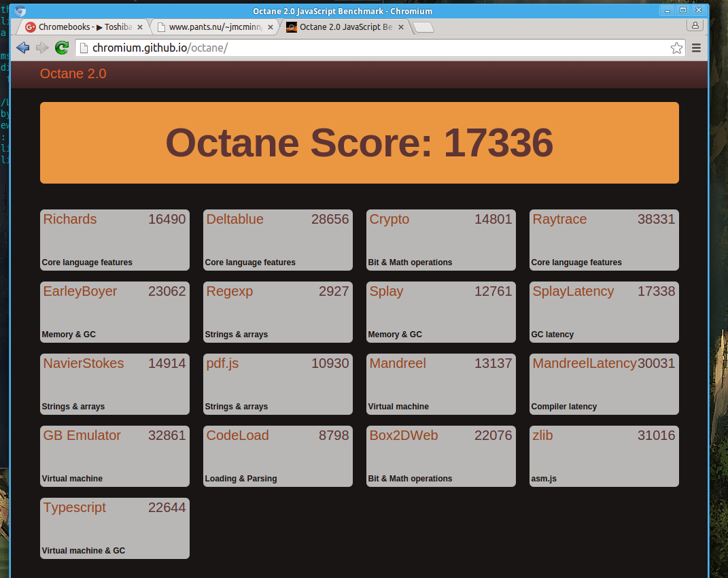
Task: Open the Regexp benchmark link
Action: [229, 291]
